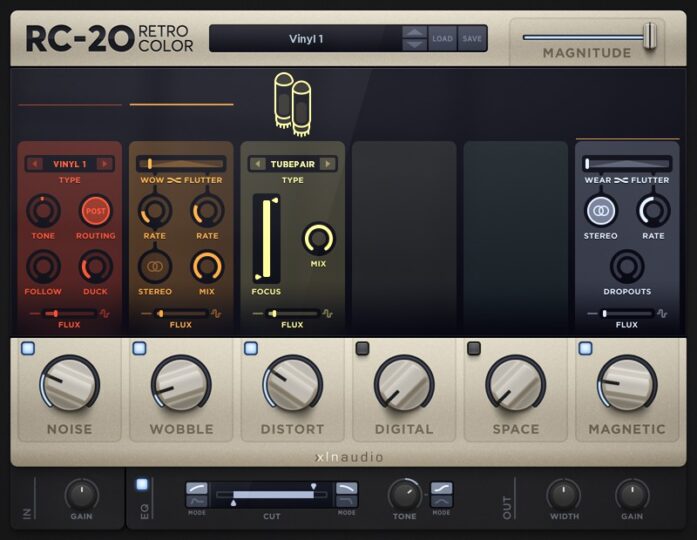Click the Noise module Tone knob
The image size is (697, 540).
pos(43,211)
